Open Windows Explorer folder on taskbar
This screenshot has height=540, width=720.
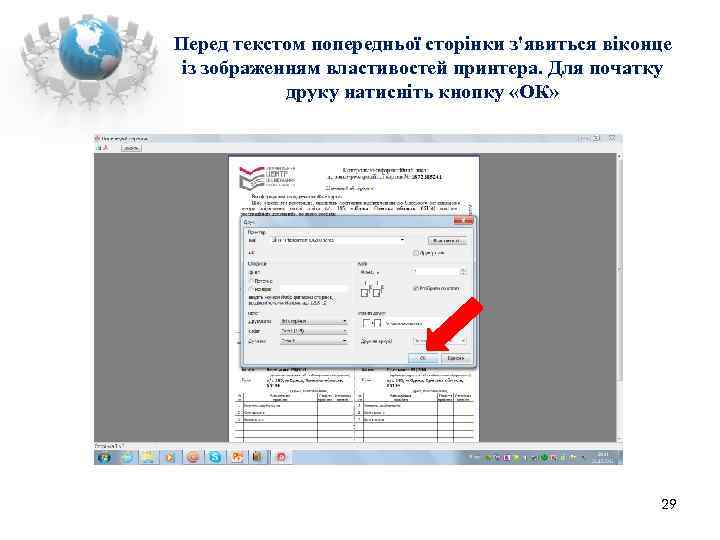point(149,457)
